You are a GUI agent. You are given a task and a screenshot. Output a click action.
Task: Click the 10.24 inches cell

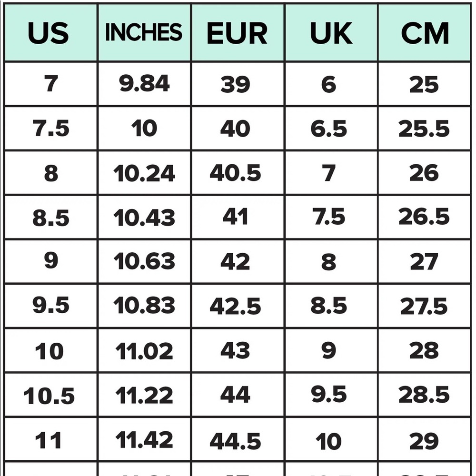(x=144, y=173)
